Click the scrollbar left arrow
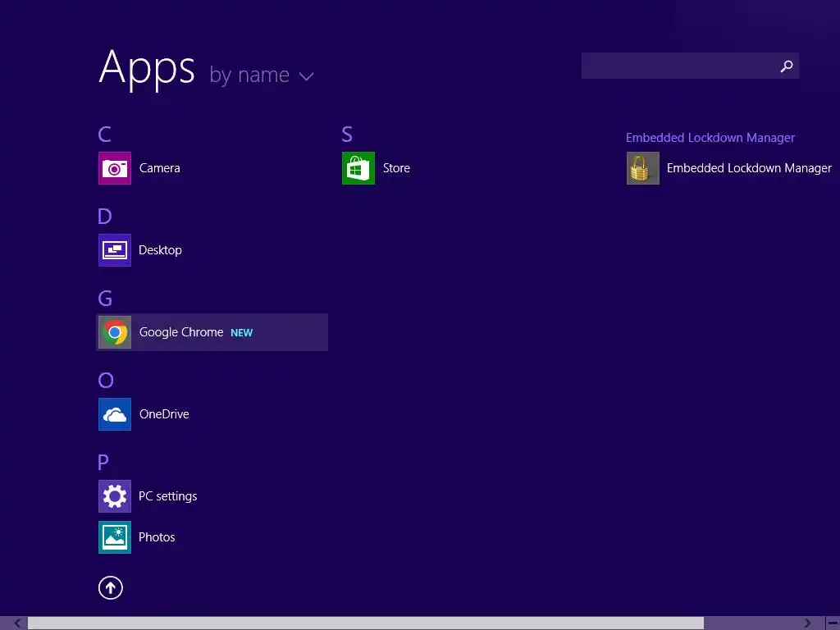Image resolution: width=840 pixels, height=630 pixels. [17, 623]
